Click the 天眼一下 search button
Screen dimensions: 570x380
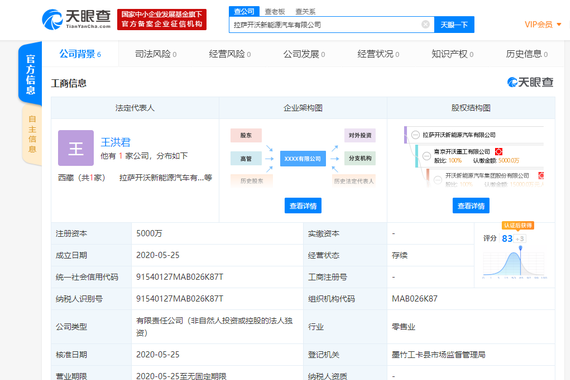[454, 25]
